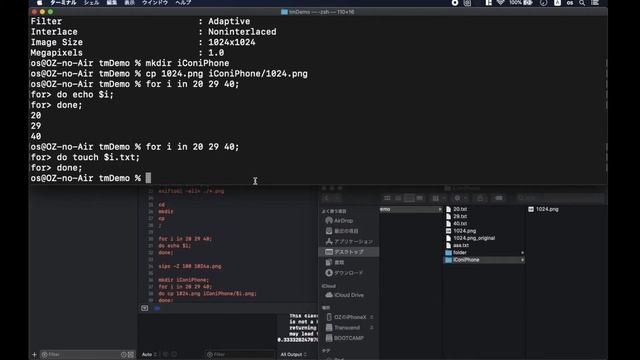Image resolution: width=640 pixels, height=360 pixels.
Task: Select BOOTCAMP volume in sidebar
Action: (x=344, y=338)
